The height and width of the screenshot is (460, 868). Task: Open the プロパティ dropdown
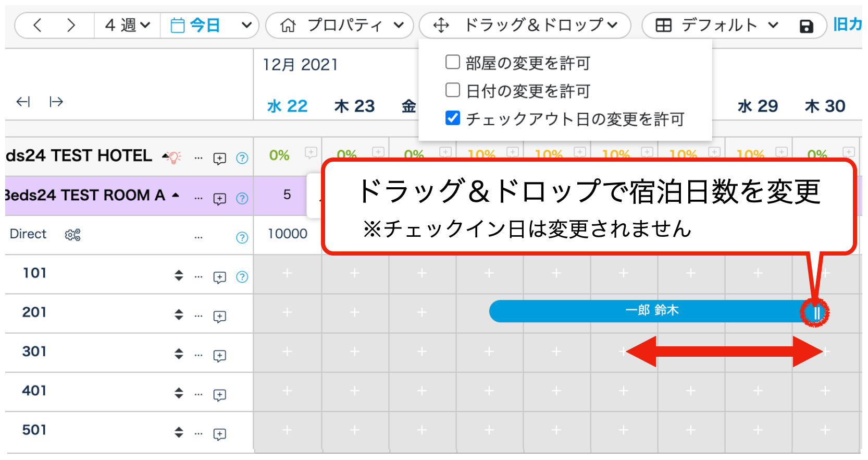click(340, 25)
